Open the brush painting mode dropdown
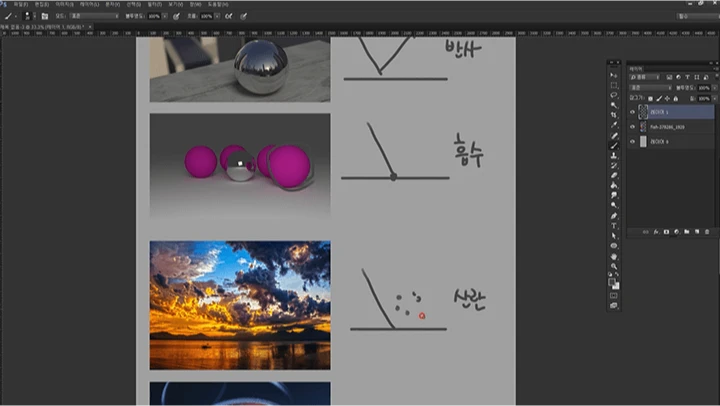Image resolution: width=720 pixels, height=406 pixels. [x=94, y=16]
